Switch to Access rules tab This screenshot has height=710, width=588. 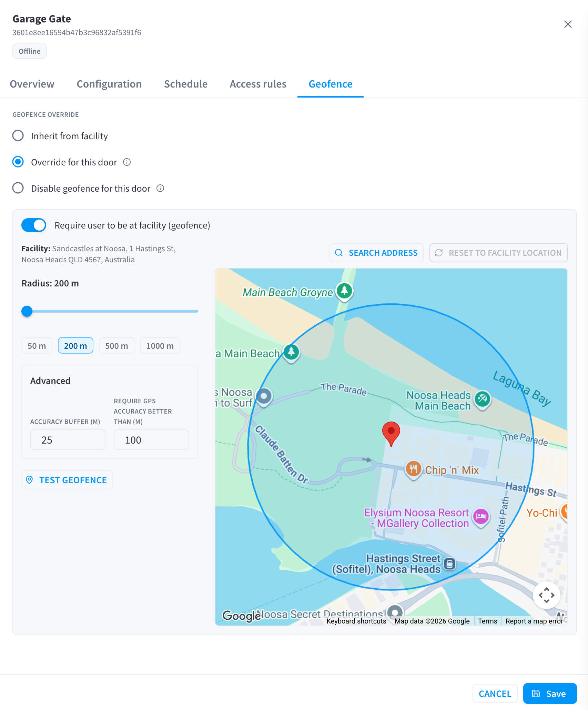pos(258,84)
